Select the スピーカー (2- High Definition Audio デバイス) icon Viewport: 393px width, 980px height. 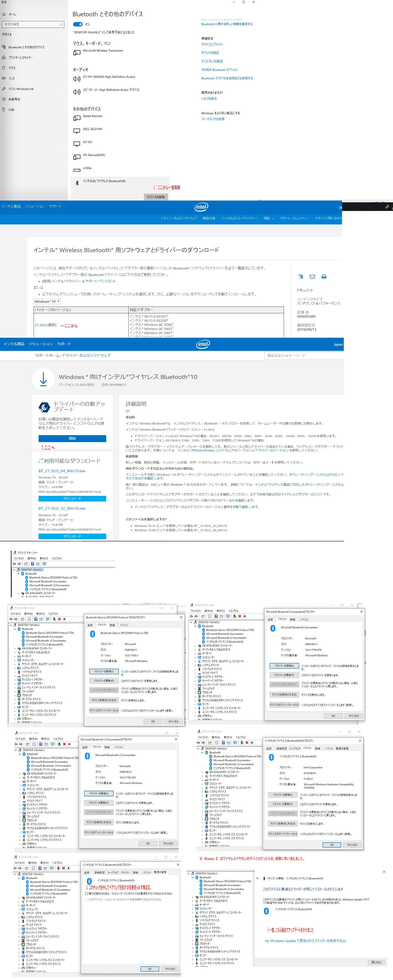tap(77, 92)
